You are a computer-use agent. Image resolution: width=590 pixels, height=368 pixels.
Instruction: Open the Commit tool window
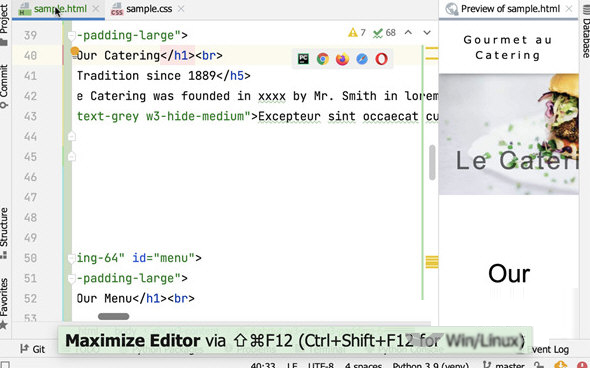coord(4,86)
